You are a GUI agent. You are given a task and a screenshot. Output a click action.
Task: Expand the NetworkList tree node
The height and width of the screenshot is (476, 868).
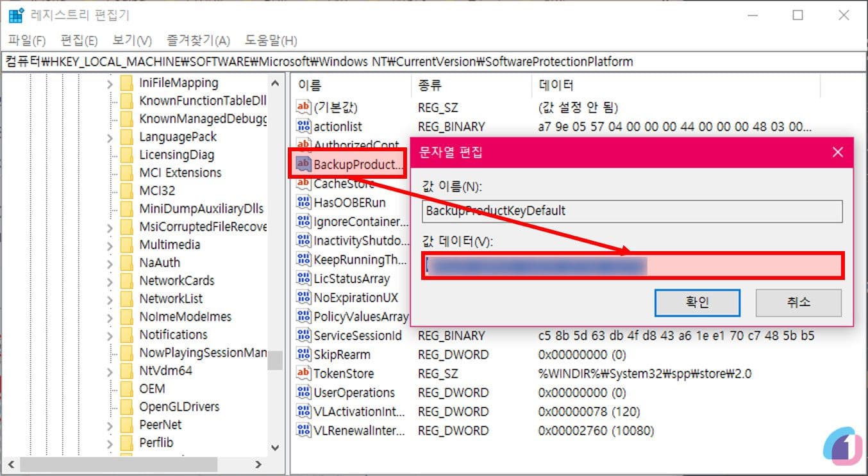click(110, 299)
